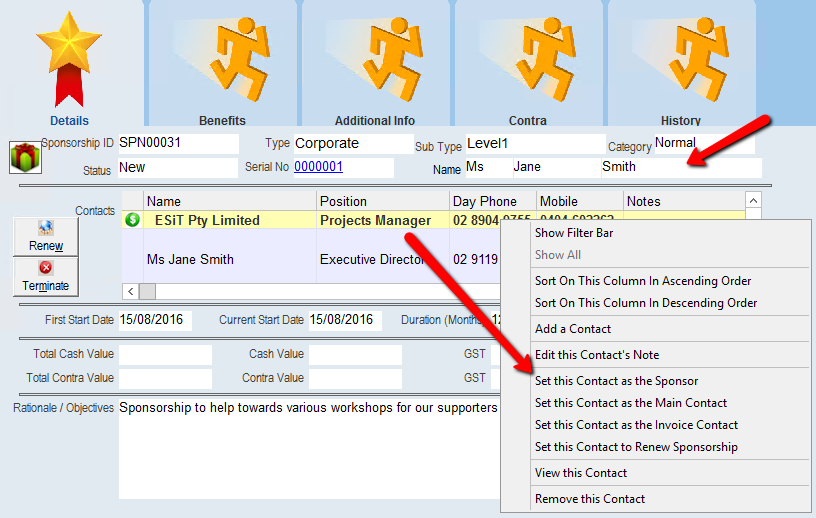The width and height of the screenshot is (816, 518).
Task: Open the Details star icon tab
Action: (x=69, y=62)
